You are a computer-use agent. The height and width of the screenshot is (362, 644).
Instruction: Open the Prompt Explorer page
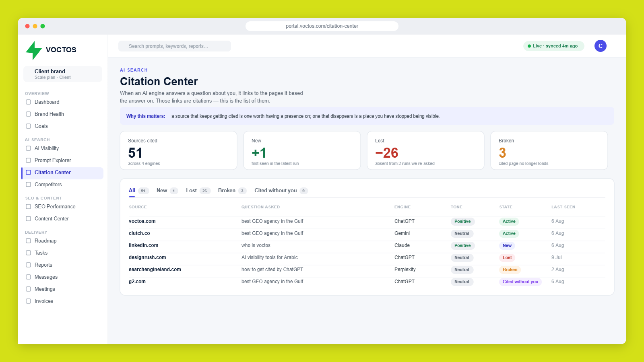pyautogui.click(x=62, y=160)
